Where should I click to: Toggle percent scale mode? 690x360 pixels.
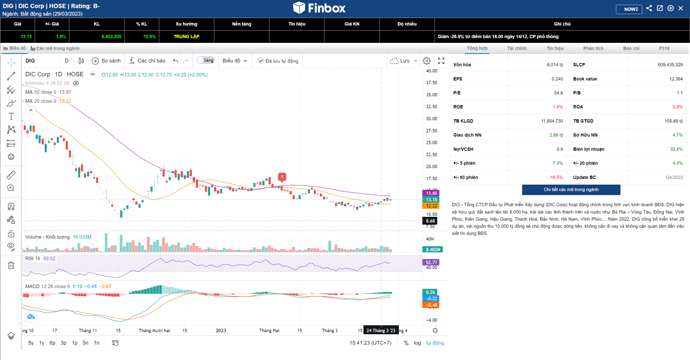point(406,343)
